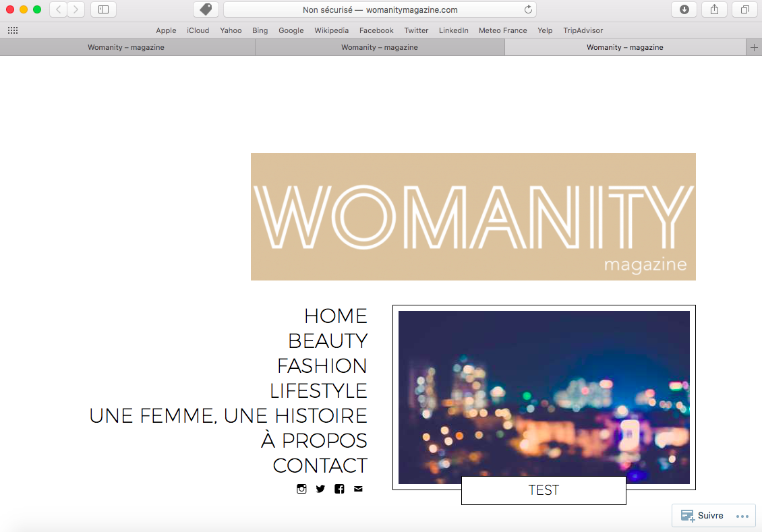
Task: Open the show all tabs icon
Action: tap(744, 9)
